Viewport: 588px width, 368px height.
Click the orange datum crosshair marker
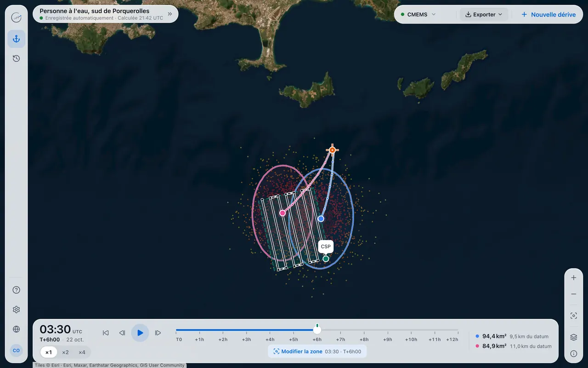pos(332,150)
